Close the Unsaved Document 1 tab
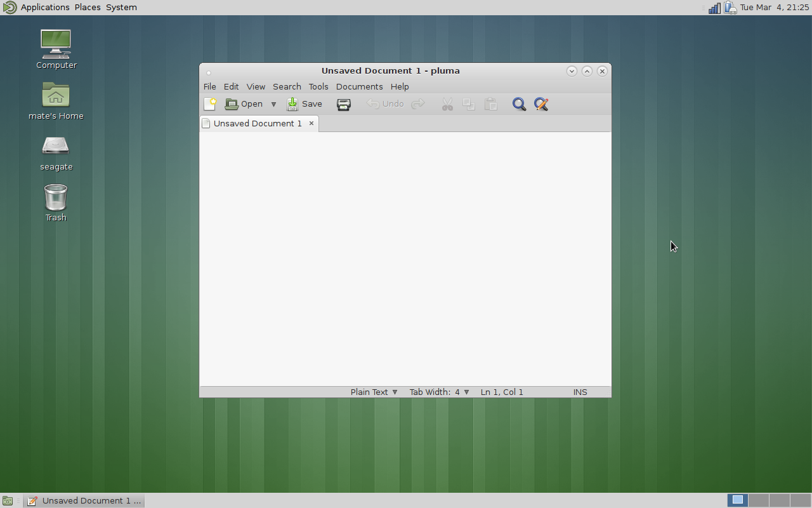This screenshot has width=812, height=508. click(x=311, y=123)
